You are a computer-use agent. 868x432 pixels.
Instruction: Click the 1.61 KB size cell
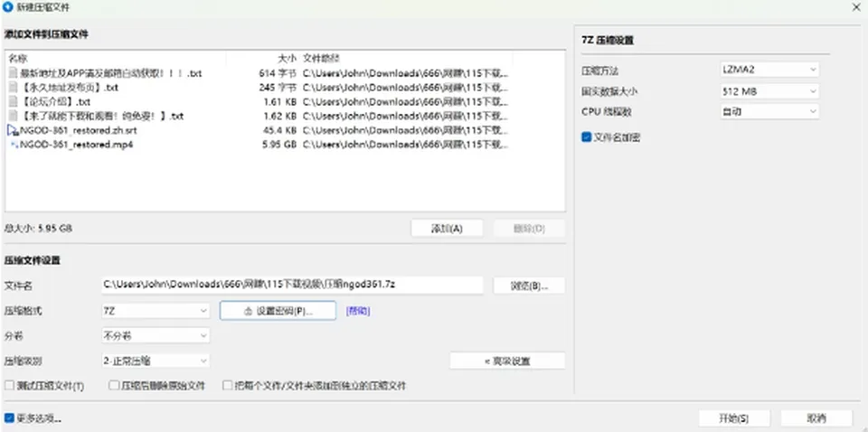coord(282,102)
